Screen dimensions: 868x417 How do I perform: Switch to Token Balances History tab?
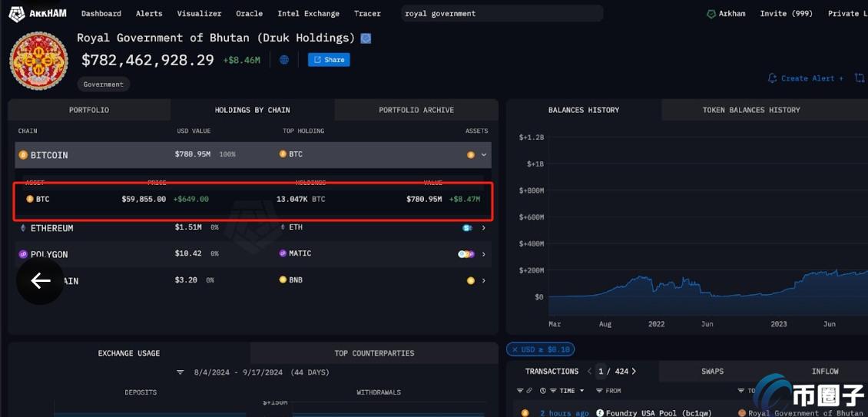[x=751, y=110]
